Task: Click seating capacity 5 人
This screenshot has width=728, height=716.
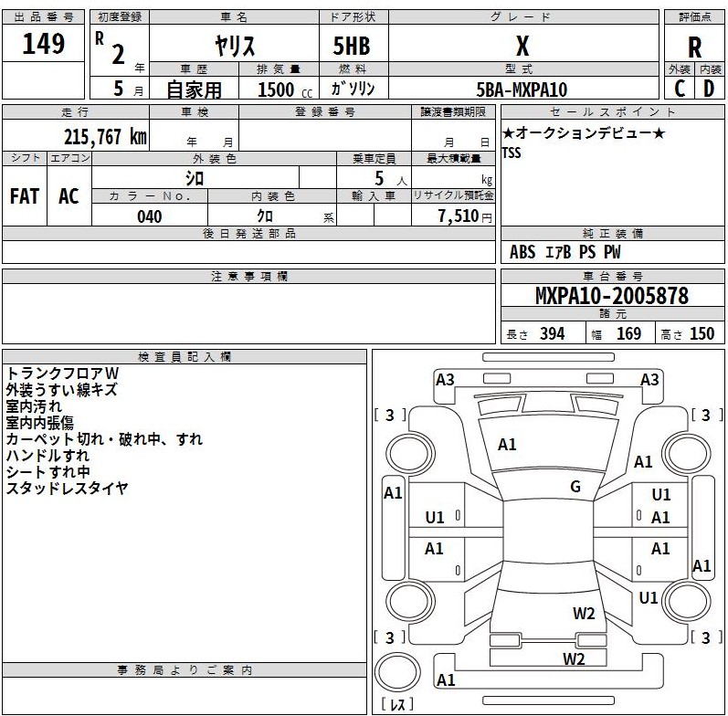Action: (390, 179)
